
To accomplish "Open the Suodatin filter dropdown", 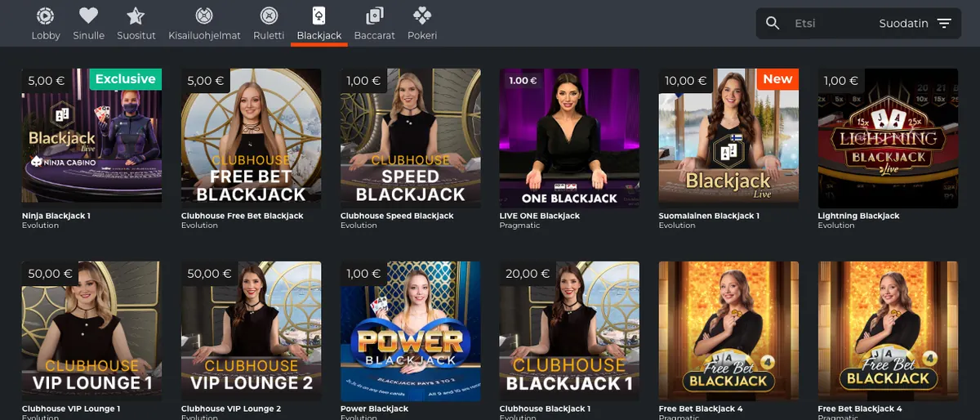I will point(915,24).
